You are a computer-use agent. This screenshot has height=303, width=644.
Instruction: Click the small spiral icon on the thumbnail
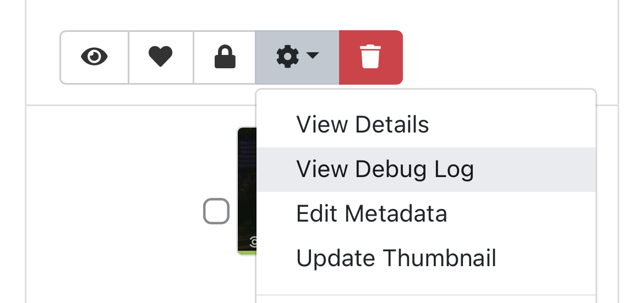253,241
